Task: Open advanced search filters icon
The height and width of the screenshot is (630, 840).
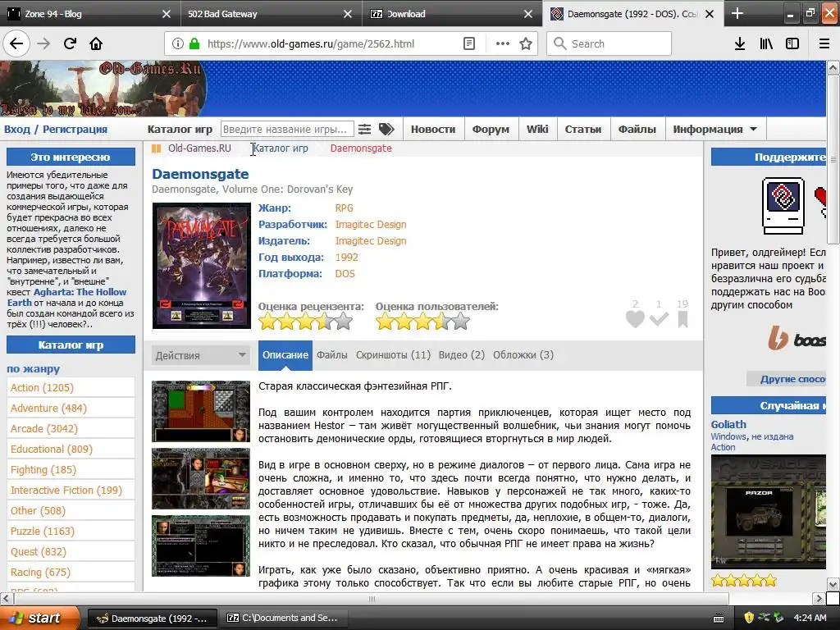Action: (x=364, y=129)
